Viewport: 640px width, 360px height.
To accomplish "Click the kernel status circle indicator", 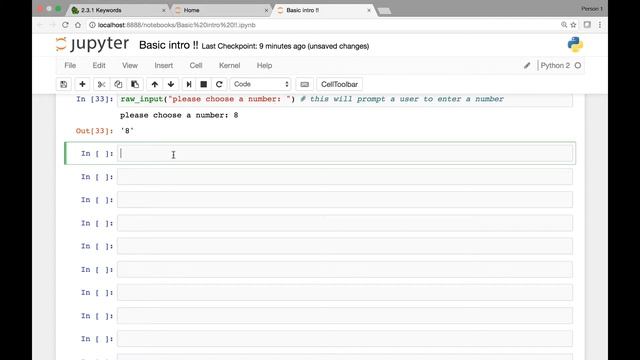I will [x=578, y=65].
